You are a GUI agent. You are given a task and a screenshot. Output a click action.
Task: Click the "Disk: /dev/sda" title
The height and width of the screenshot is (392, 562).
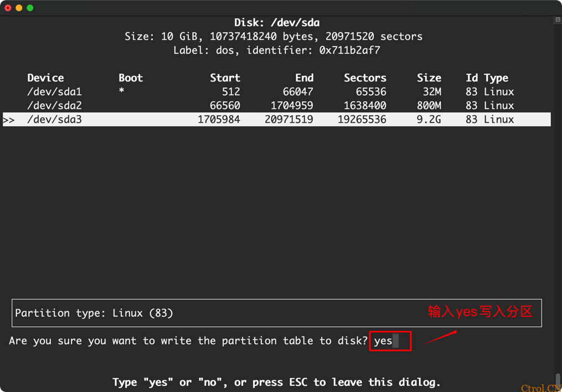[x=277, y=23]
